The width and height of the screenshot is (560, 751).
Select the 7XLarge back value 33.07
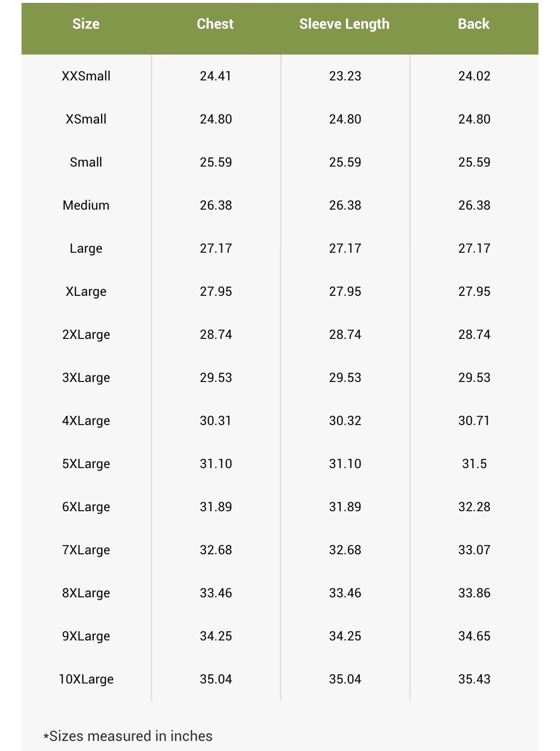click(x=474, y=550)
